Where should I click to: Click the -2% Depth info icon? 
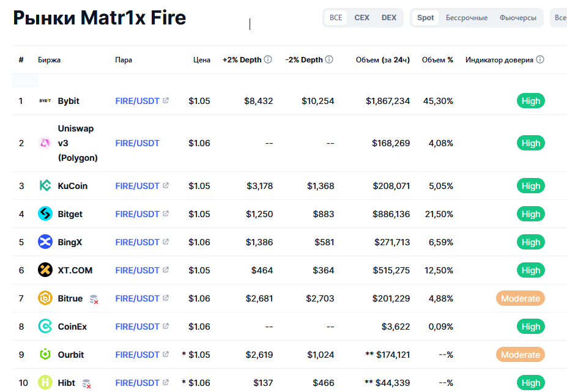[x=329, y=60]
